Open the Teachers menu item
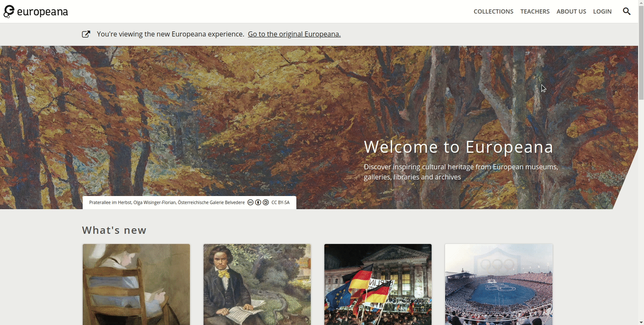 click(x=535, y=11)
